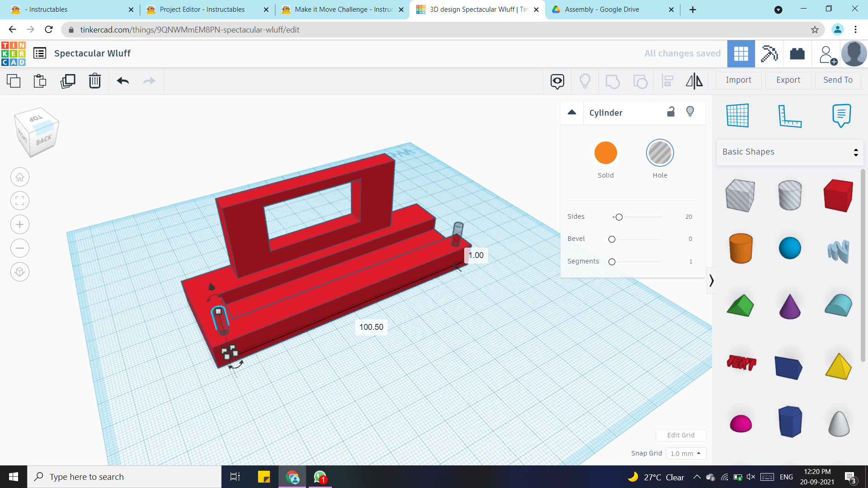Click the Edit Grid button
Screen dimensions: 868x488
680,435
